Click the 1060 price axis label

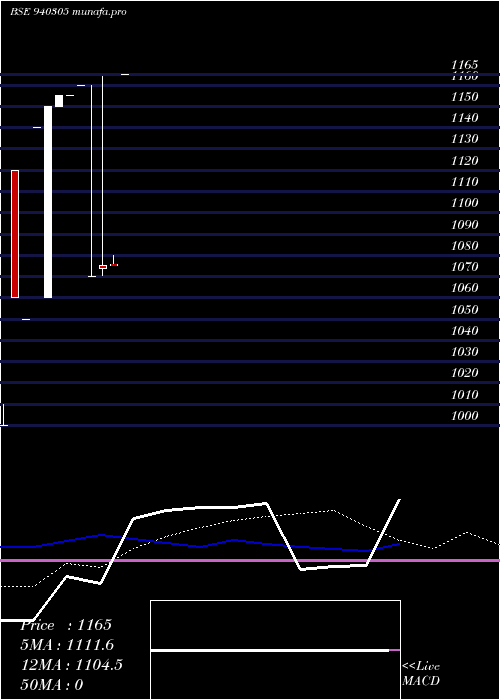tap(464, 288)
